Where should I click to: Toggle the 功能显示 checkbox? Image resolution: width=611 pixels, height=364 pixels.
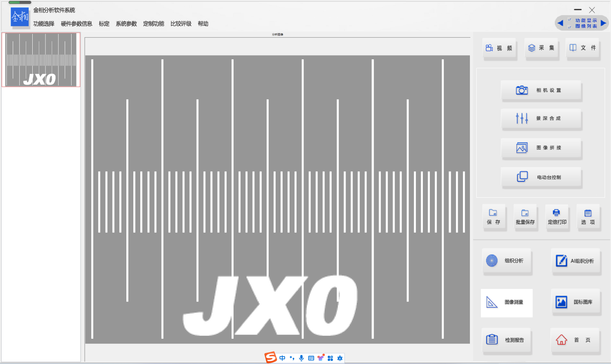pyautogui.click(x=569, y=20)
